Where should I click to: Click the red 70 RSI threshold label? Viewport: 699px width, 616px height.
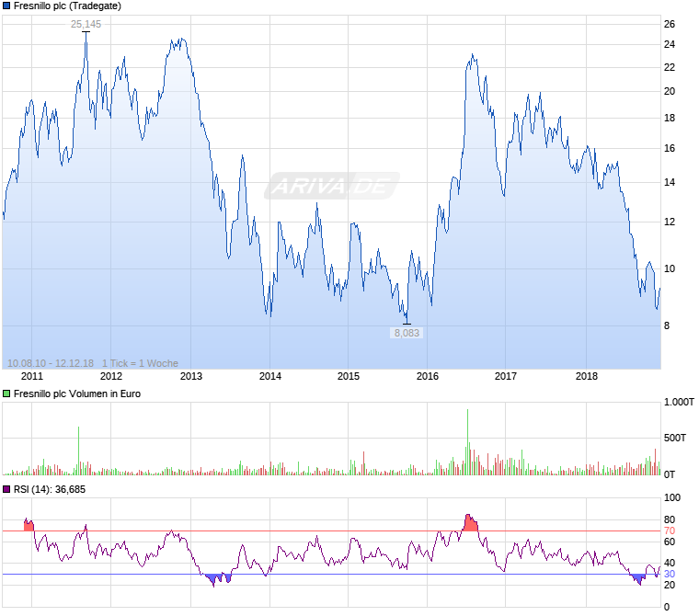(670, 530)
